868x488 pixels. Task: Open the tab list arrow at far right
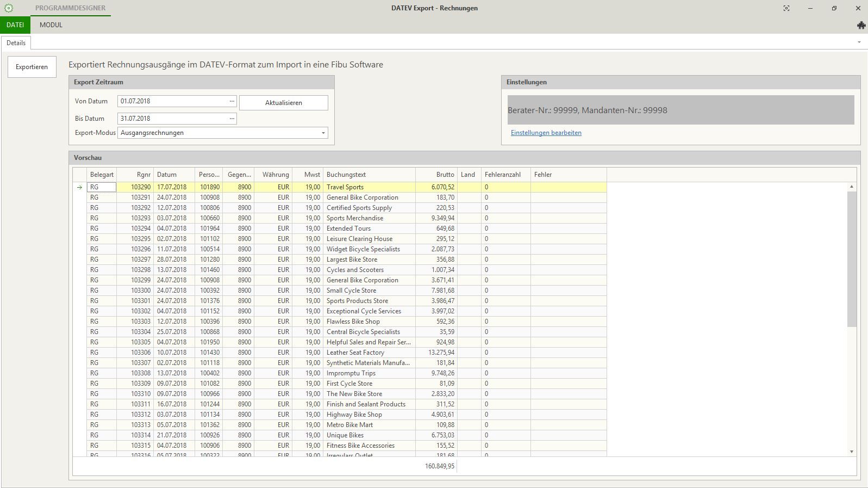tap(859, 42)
